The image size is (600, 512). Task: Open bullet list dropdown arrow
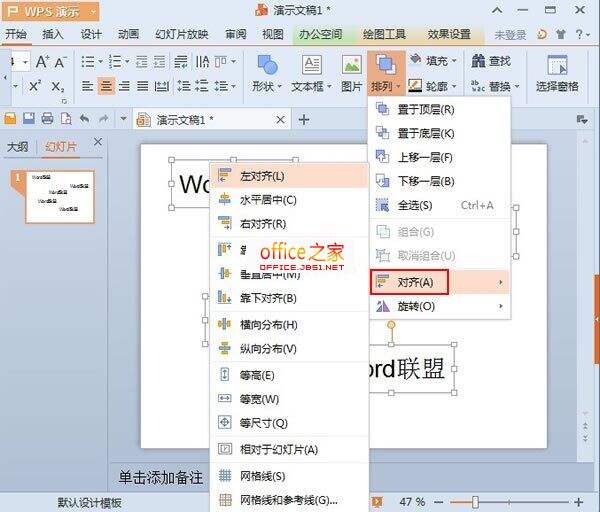click(x=100, y=61)
